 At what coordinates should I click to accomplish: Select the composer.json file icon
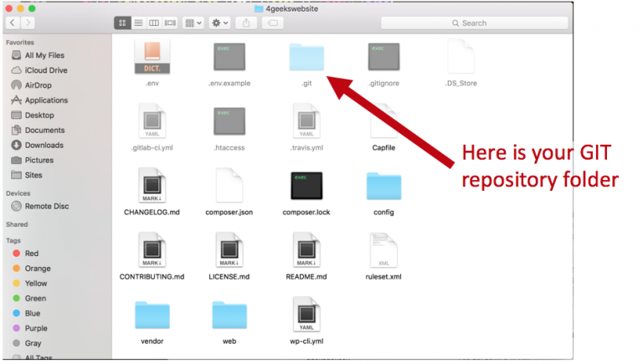point(229,185)
